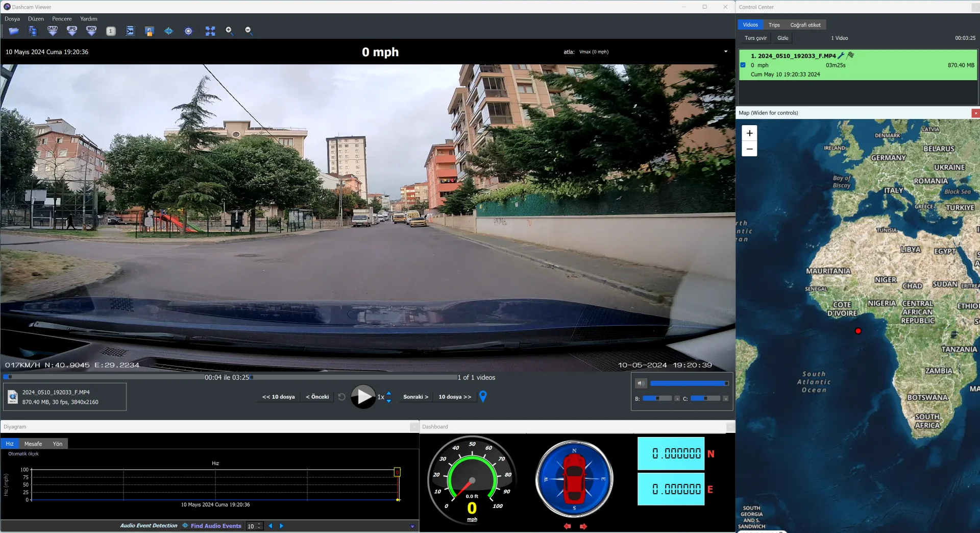Click the DATA export icon
Viewport: 980px width, 533px height.
click(53, 31)
